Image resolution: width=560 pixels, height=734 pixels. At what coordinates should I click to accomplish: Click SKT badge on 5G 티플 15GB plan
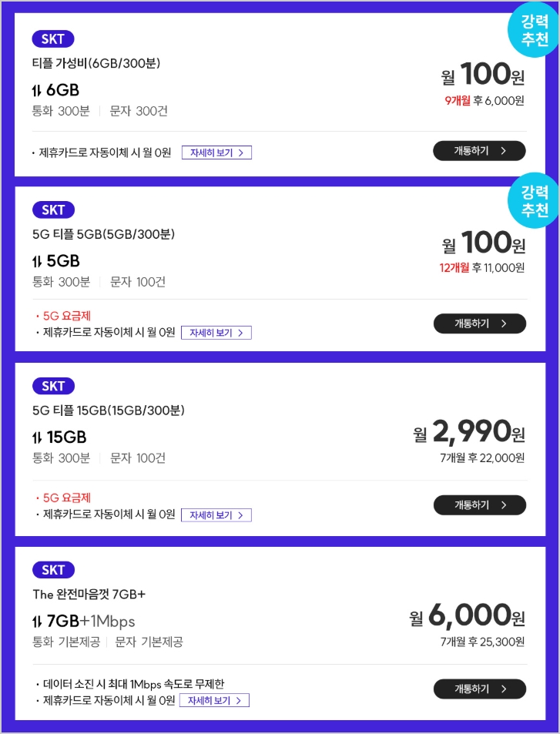pos(53,386)
